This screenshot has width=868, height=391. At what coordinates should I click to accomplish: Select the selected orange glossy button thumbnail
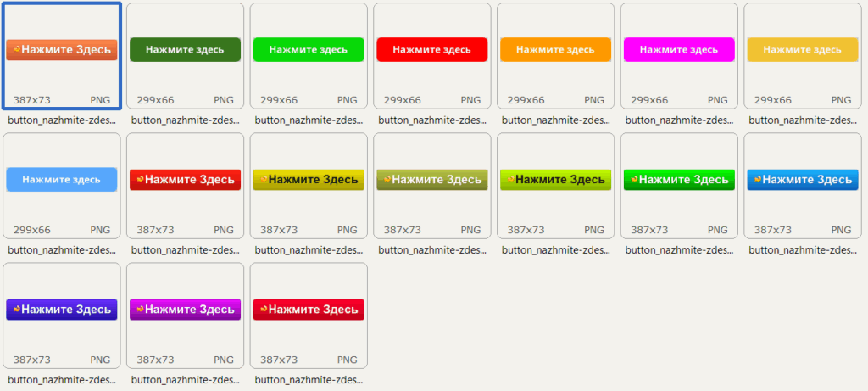pyautogui.click(x=62, y=50)
